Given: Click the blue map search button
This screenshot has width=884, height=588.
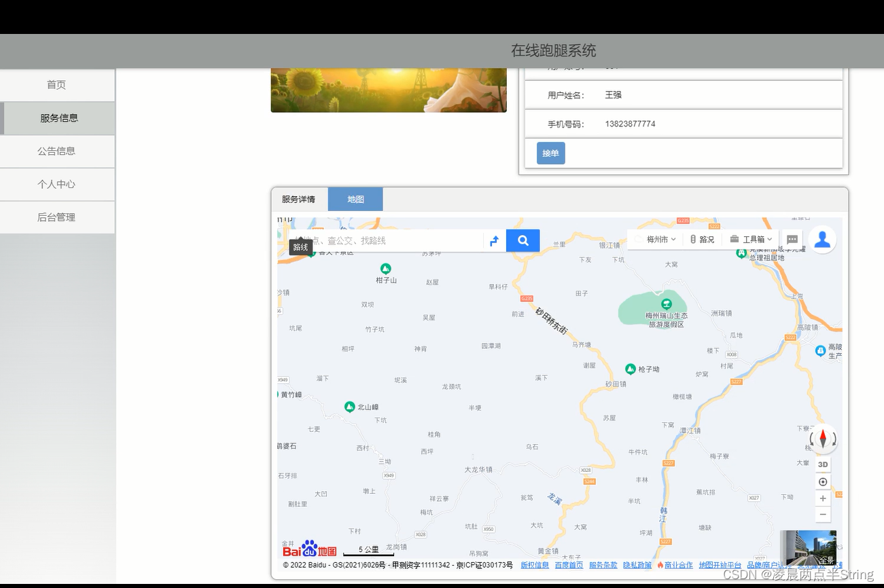Looking at the screenshot, I should click(523, 240).
